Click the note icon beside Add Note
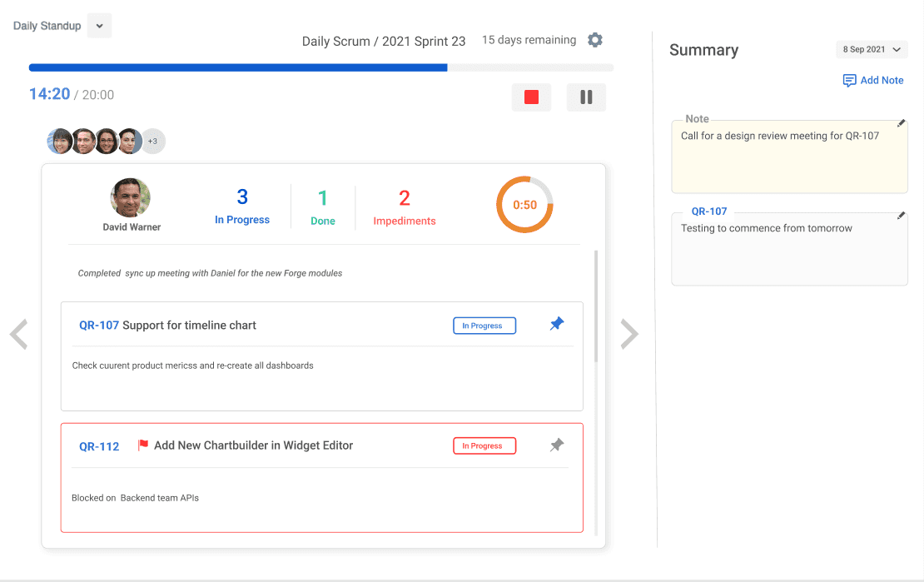Viewport: 924px width, 582px height. (849, 80)
